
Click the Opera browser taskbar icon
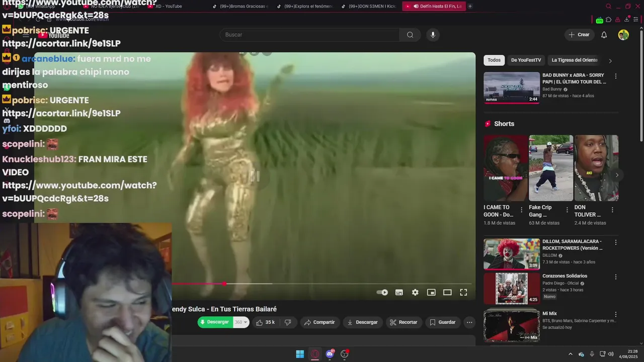[x=315, y=354]
